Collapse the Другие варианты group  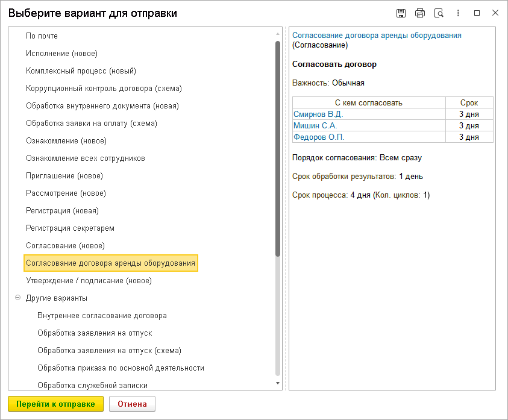click(x=18, y=298)
